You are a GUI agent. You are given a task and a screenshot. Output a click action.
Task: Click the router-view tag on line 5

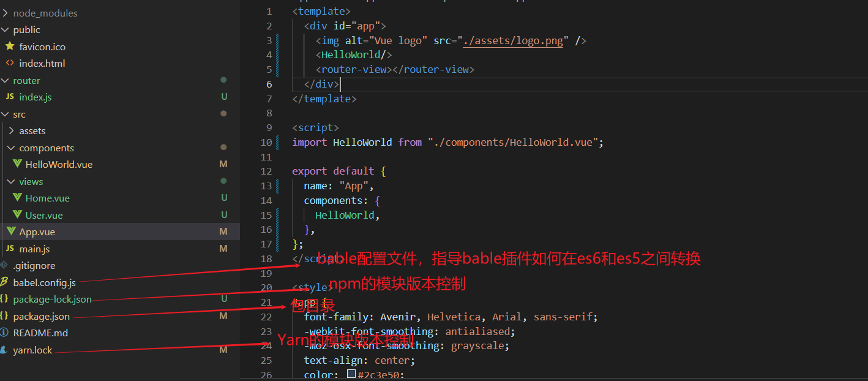click(395, 69)
